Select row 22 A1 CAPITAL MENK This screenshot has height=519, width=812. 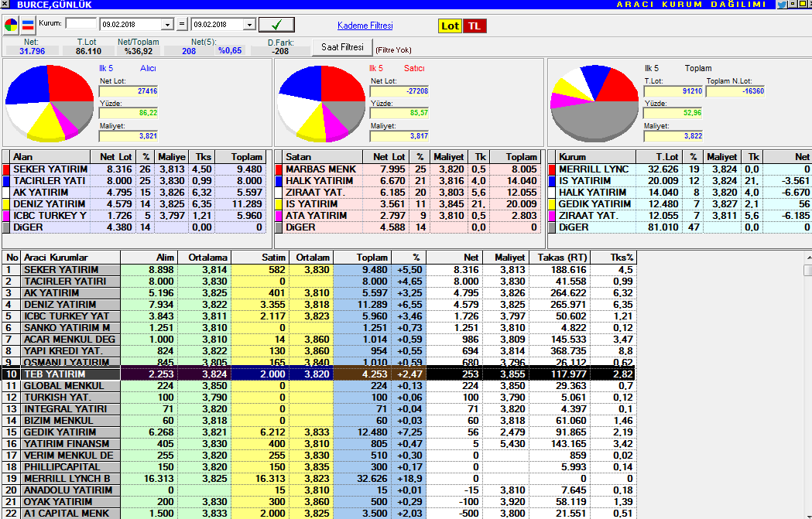pos(319,514)
